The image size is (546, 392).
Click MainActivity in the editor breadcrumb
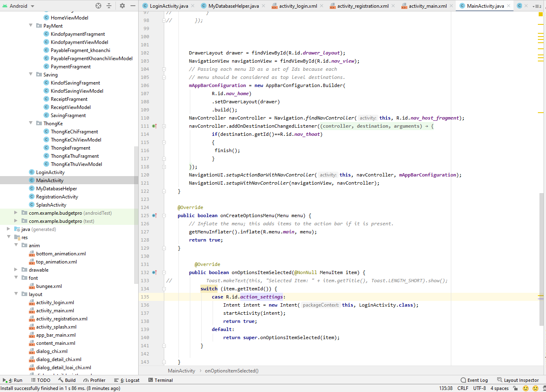pos(181,371)
